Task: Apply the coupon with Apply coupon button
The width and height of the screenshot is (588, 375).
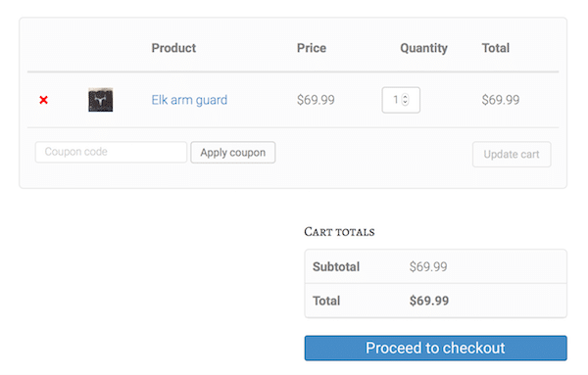Action: point(233,153)
